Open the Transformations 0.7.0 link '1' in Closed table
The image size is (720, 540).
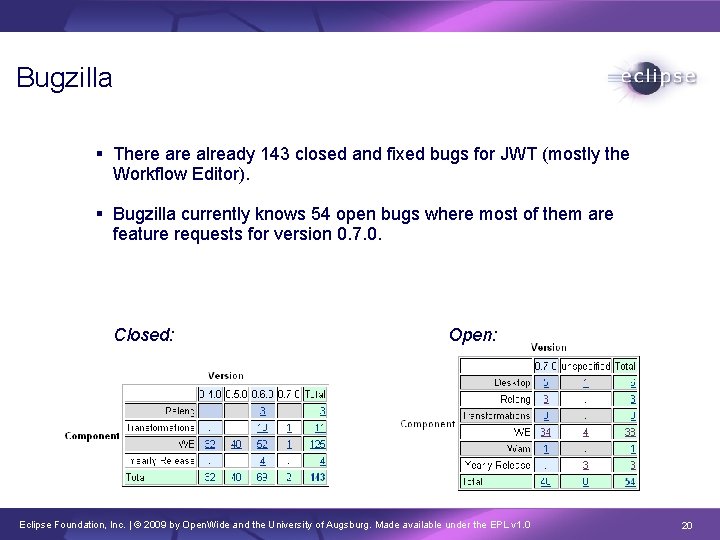coord(289,428)
